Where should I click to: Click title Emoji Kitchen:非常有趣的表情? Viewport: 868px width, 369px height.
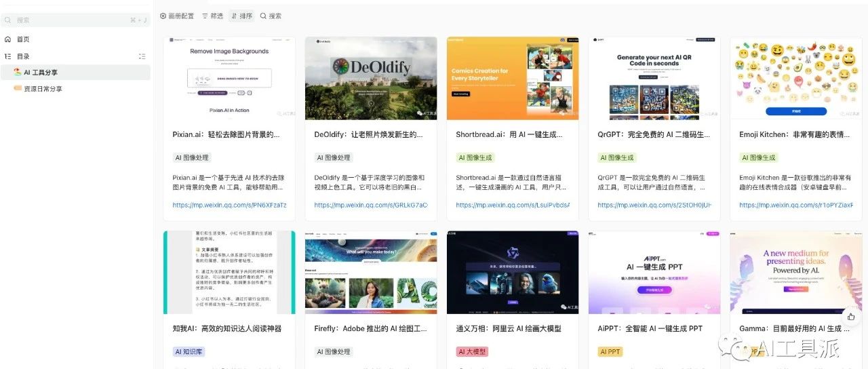(x=794, y=134)
